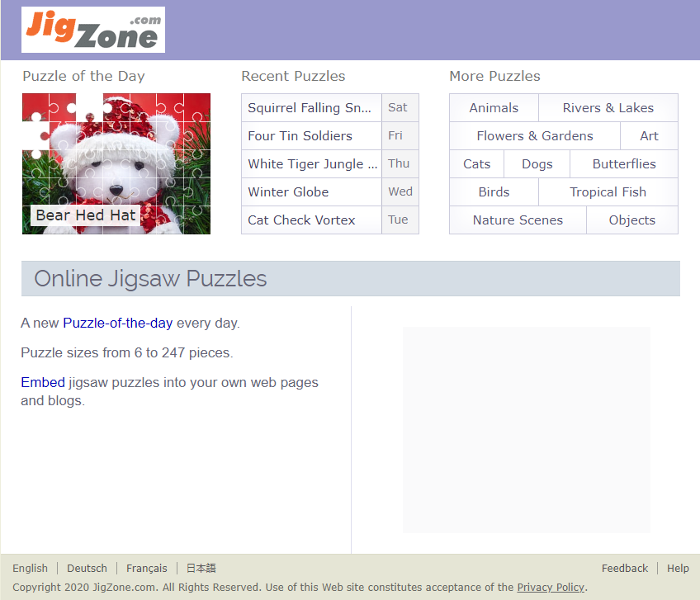
Task: Open the Flowers & Gardens category
Action: [534, 136]
